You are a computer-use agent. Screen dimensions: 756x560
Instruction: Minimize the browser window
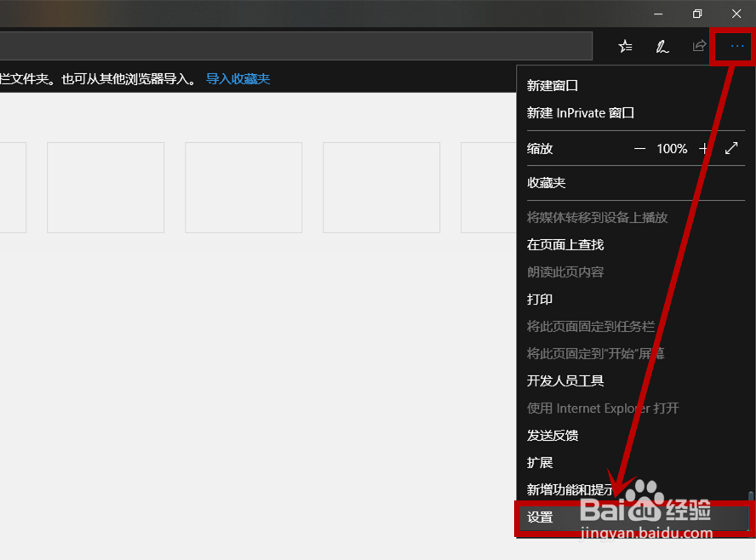[658, 14]
